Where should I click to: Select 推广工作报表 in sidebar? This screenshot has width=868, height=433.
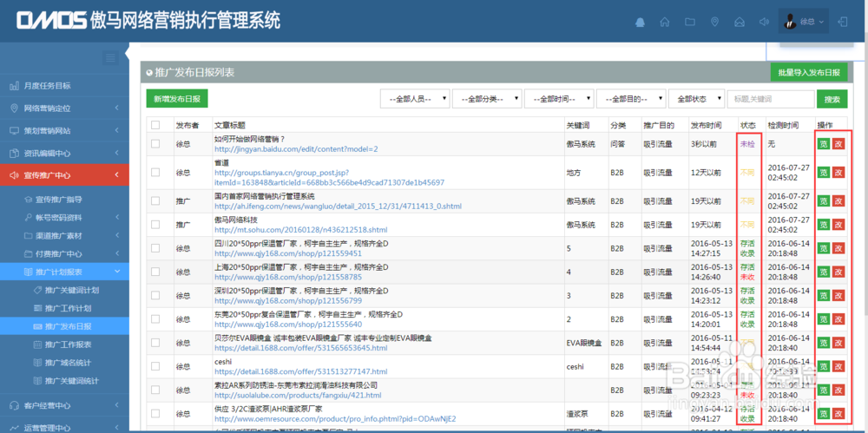point(68,344)
